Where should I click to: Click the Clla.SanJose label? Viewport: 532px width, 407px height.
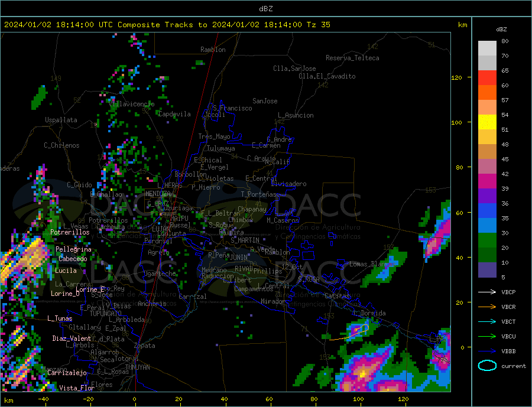click(x=294, y=69)
